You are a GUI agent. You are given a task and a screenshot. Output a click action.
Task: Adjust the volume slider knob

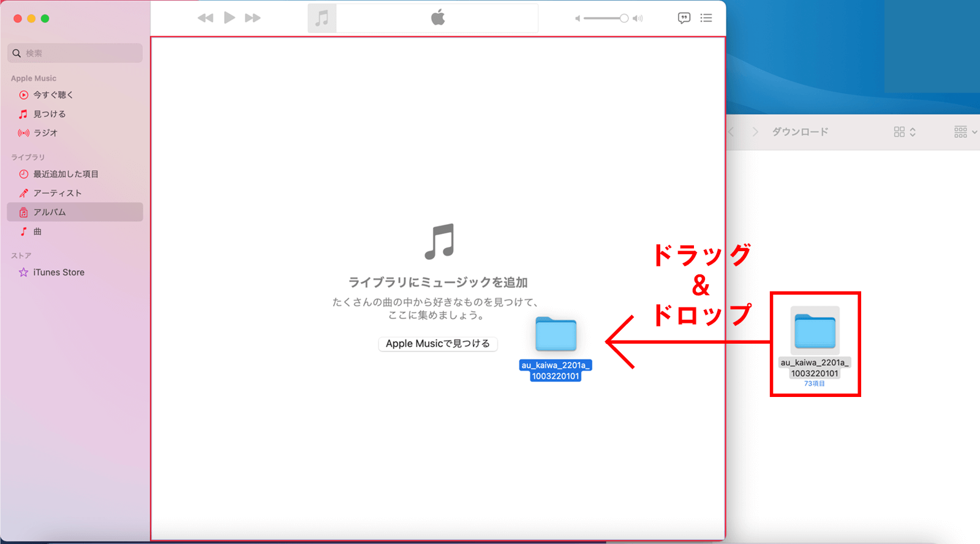click(624, 18)
